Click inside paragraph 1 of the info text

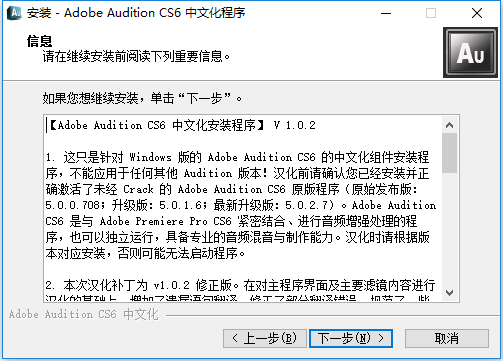(x=241, y=205)
